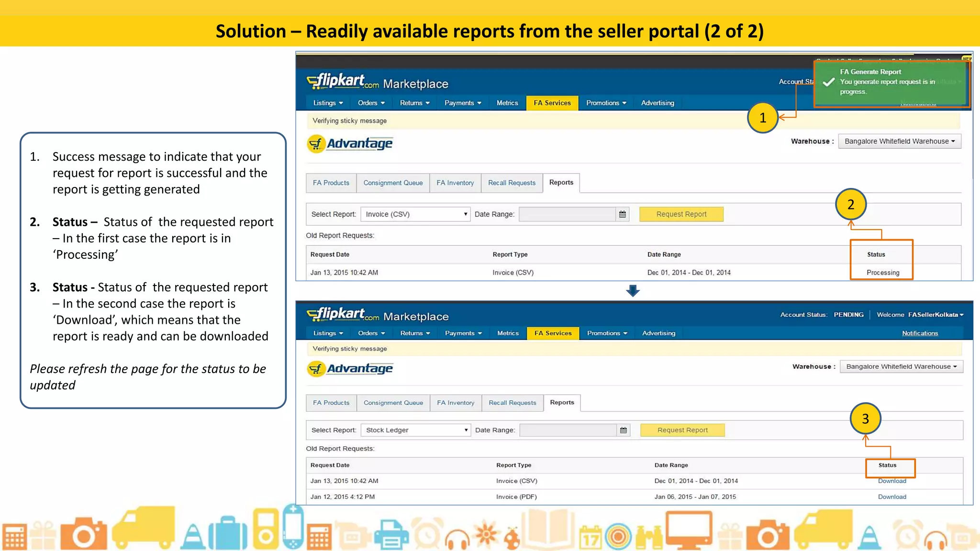Click upper yellow Request Report button
The width and height of the screenshot is (980, 551).
point(681,214)
